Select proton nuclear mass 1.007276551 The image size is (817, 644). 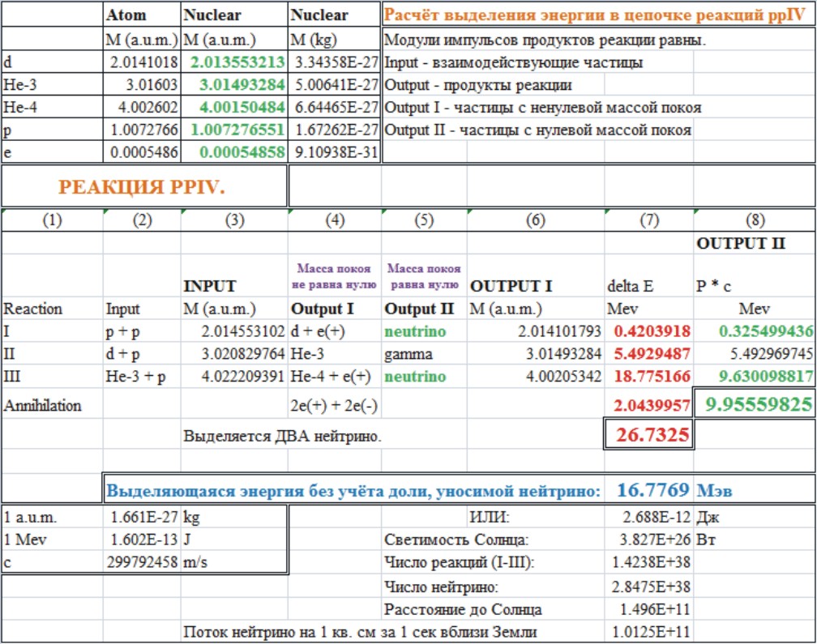234,130
